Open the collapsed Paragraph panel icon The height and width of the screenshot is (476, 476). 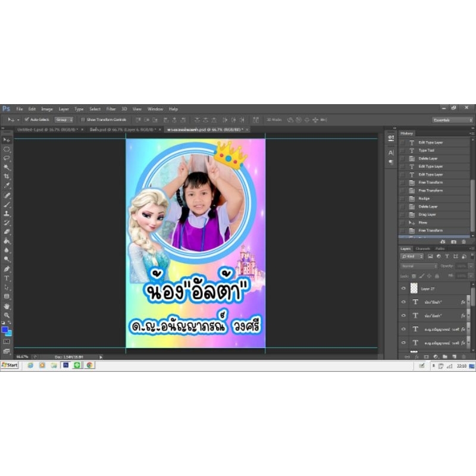pyautogui.click(x=391, y=162)
